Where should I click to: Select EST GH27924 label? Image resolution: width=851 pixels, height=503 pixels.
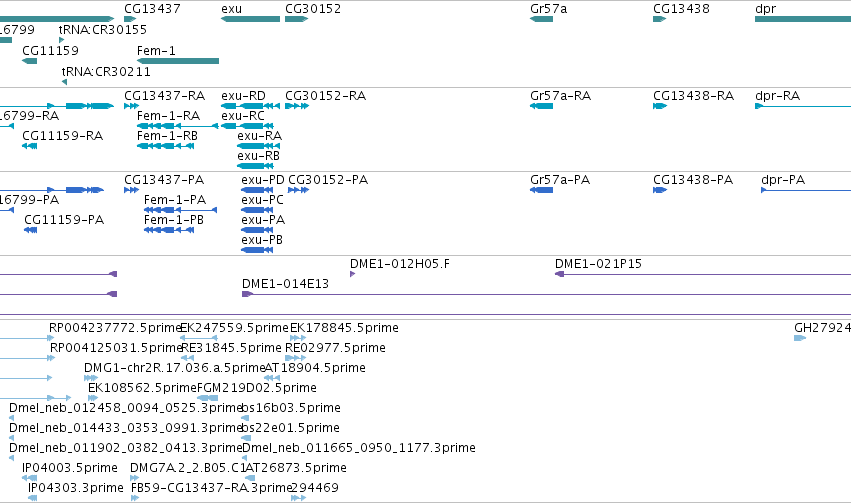(x=822, y=328)
